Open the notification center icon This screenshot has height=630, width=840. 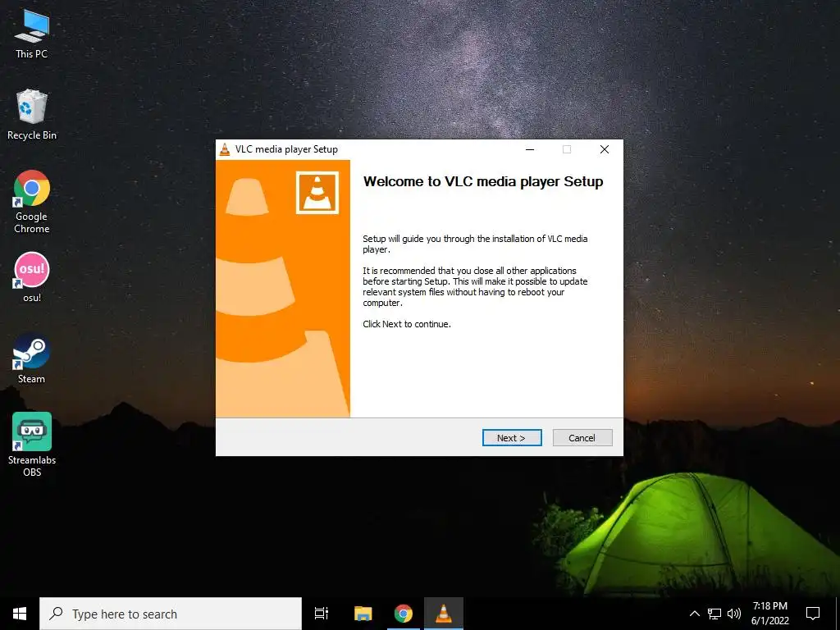click(813, 614)
